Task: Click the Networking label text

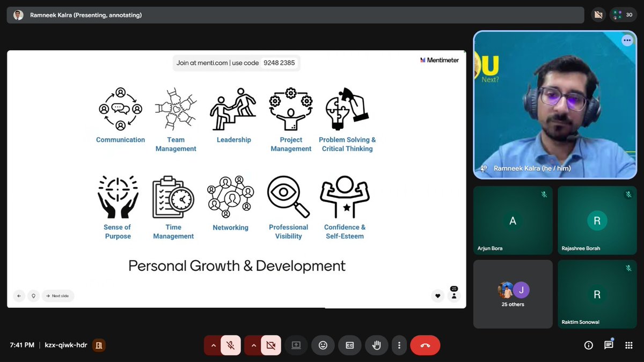Action: click(231, 228)
